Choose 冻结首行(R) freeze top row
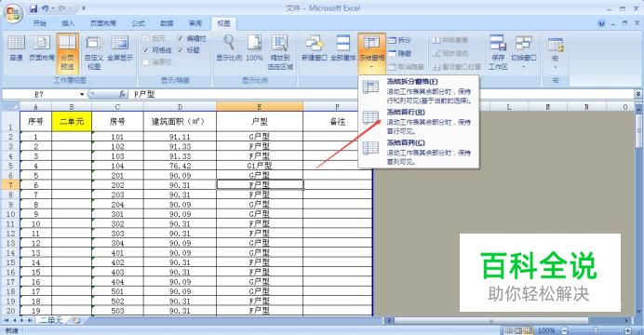The width and height of the screenshot is (644, 335). pyautogui.click(x=419, y=121)
